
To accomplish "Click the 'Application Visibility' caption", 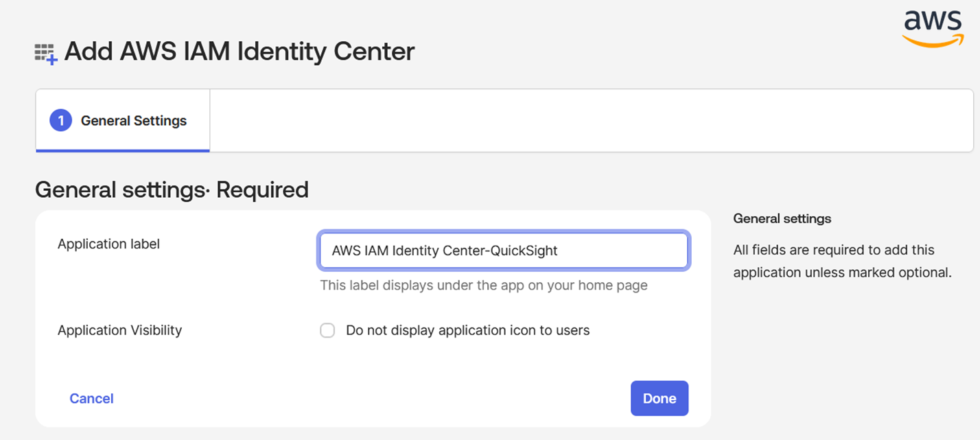I will 119,330.
